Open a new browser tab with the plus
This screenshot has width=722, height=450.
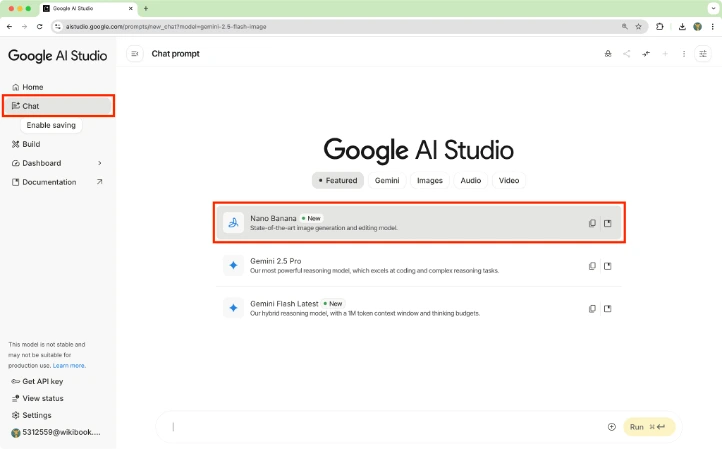click(146, 8)
